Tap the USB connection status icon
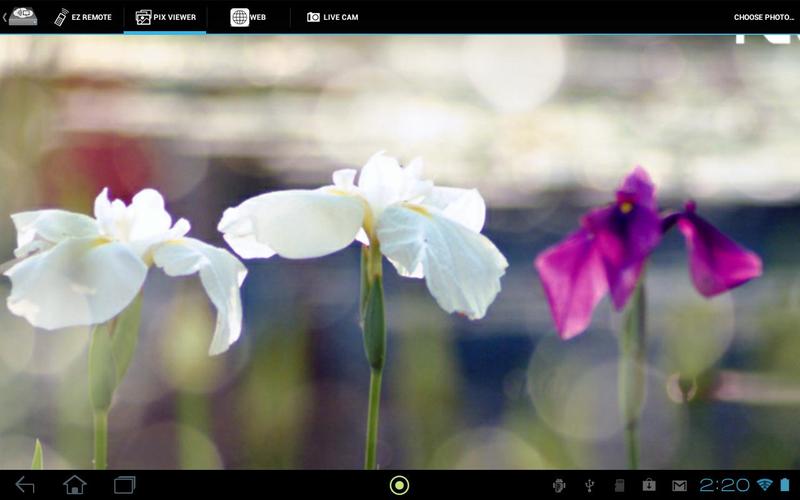The height and width of the screenshot is (500, 800). 589,485
